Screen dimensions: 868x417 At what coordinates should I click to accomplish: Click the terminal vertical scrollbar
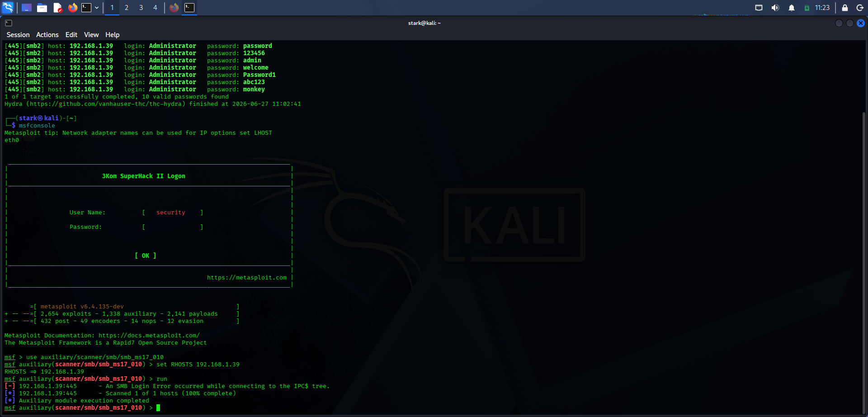[x=864, y=262]
